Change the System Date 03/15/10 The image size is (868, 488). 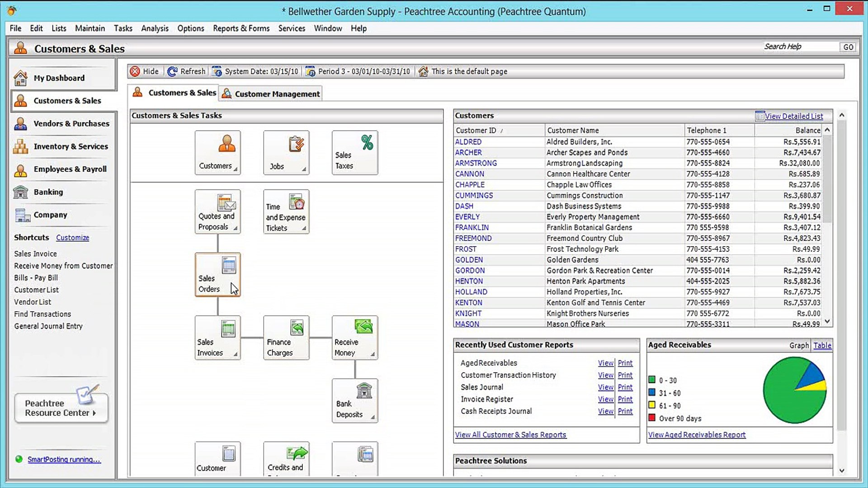click(255, 71)
